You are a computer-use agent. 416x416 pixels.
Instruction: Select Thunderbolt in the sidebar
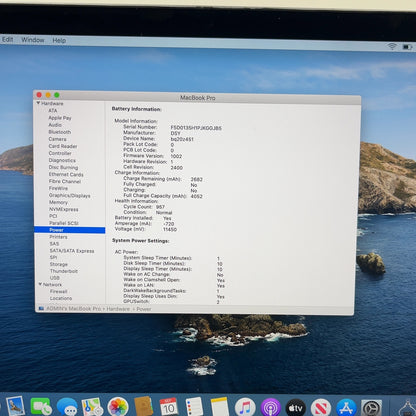click(x=64, y=271)
